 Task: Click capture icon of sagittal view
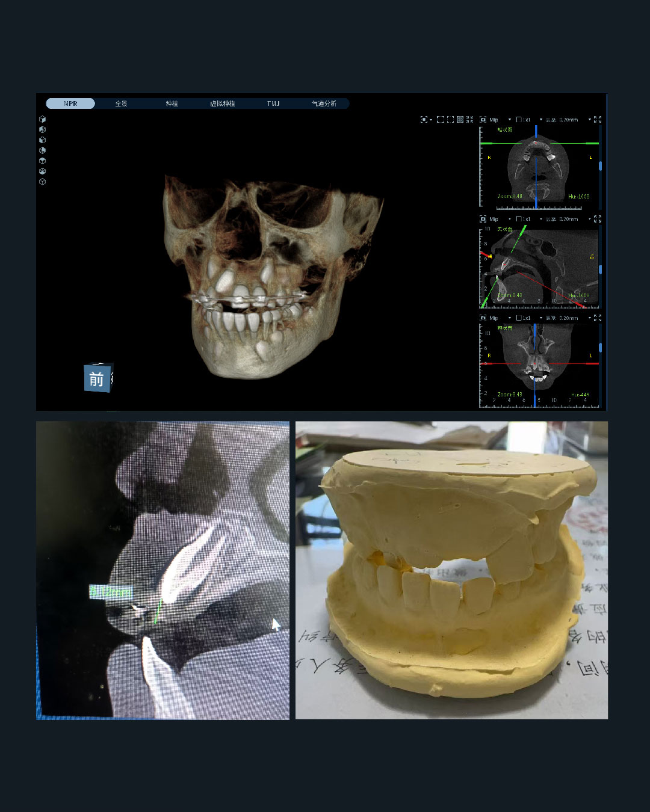point(483,219)
